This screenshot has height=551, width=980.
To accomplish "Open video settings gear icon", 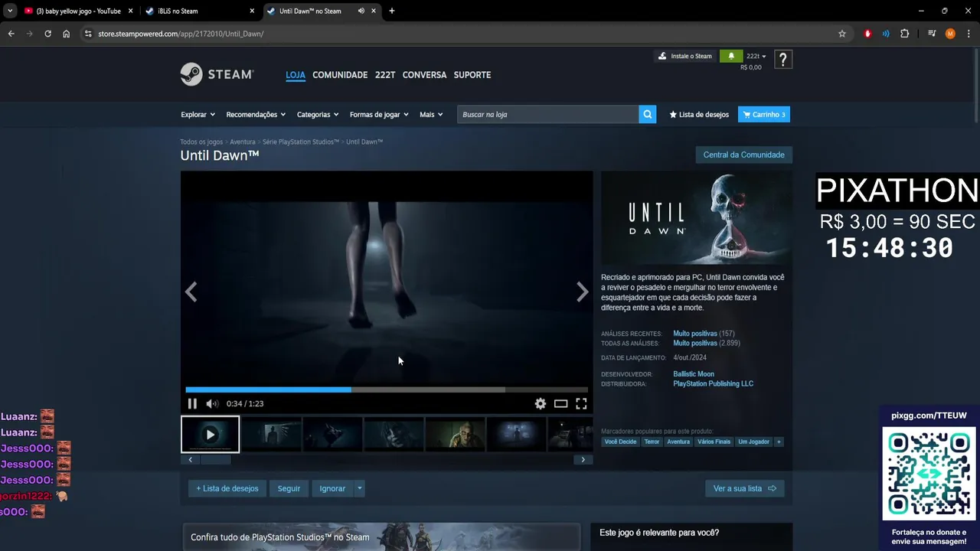I will click(x=541, y=404).
